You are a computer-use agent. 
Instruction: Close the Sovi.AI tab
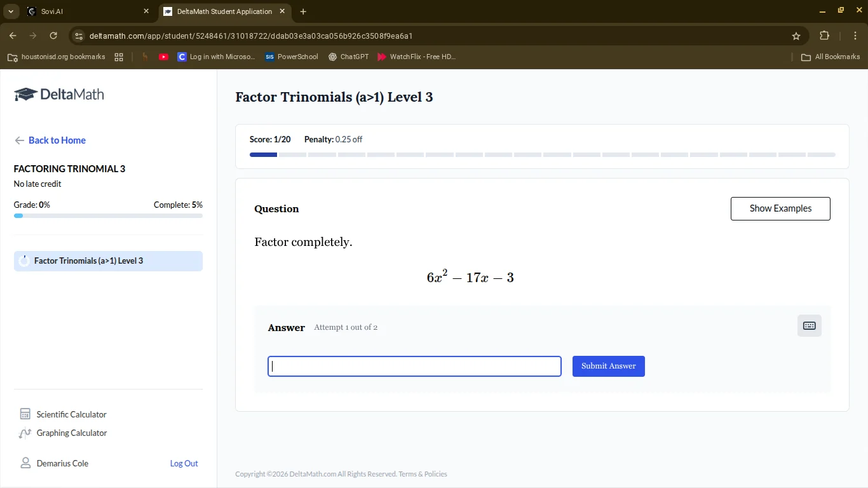146,11
